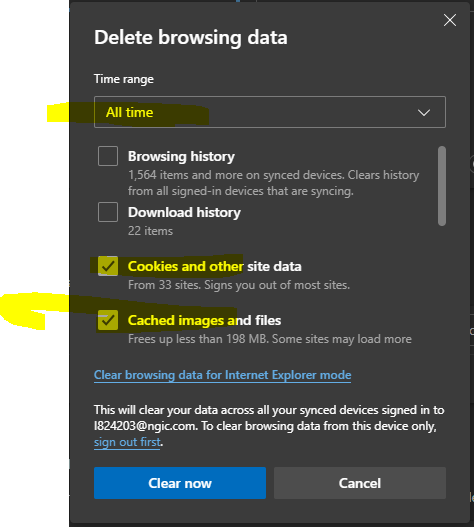Open 'Clear browsing data for Internet Explorer mode' link
Image resolution: width=474 pixels, height=527 pixels.
point(223,375)
